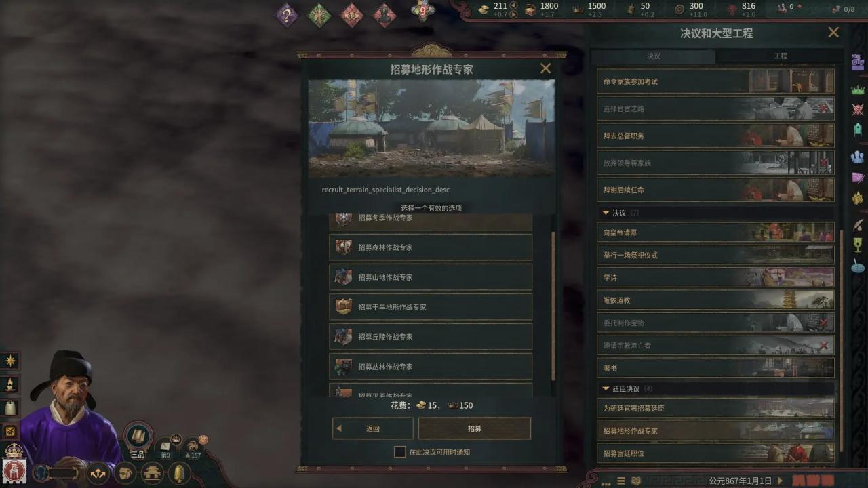Open the bell icon in left sidebar
Image resolution: width=868 pixels, height=488 pixels.
click(10, 407)
